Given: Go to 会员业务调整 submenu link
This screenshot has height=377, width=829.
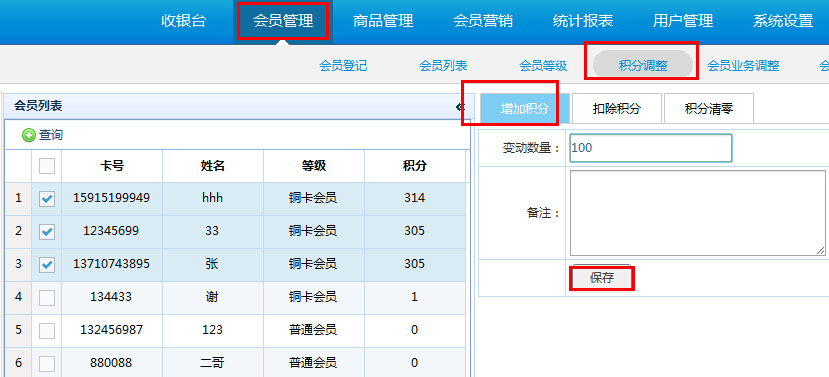Looking at the screenshot, I should coord(743,66).
